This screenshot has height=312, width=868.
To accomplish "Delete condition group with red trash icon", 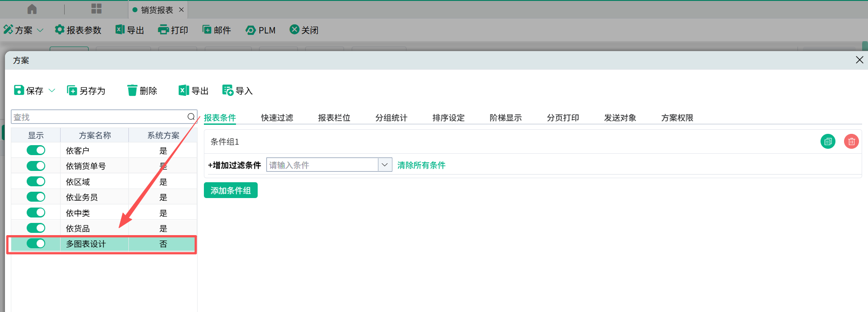I will 851,142.
